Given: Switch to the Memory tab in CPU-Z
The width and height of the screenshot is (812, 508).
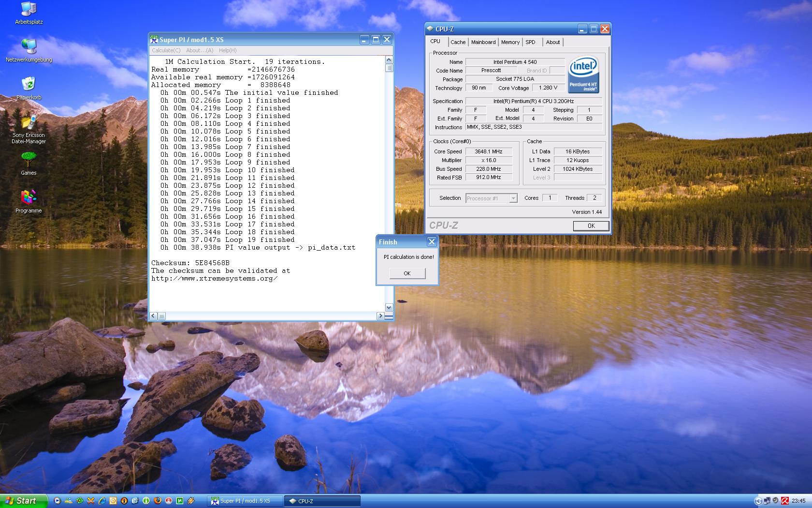Looking at the screenshot, I should [x=510, y=42].
